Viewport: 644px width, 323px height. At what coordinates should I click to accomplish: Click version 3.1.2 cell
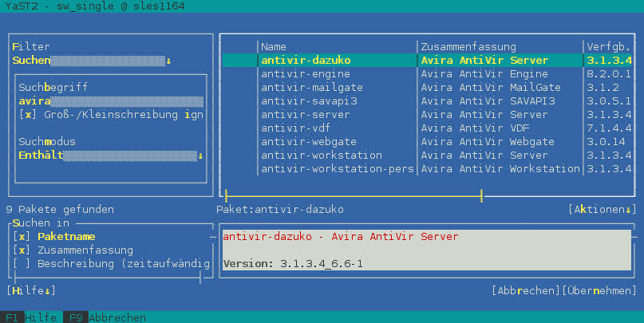(x=603, y=88)
